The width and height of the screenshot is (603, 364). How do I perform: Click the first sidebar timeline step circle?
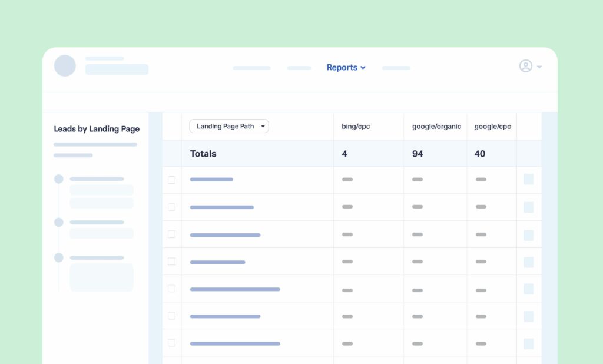click(59, 179)
